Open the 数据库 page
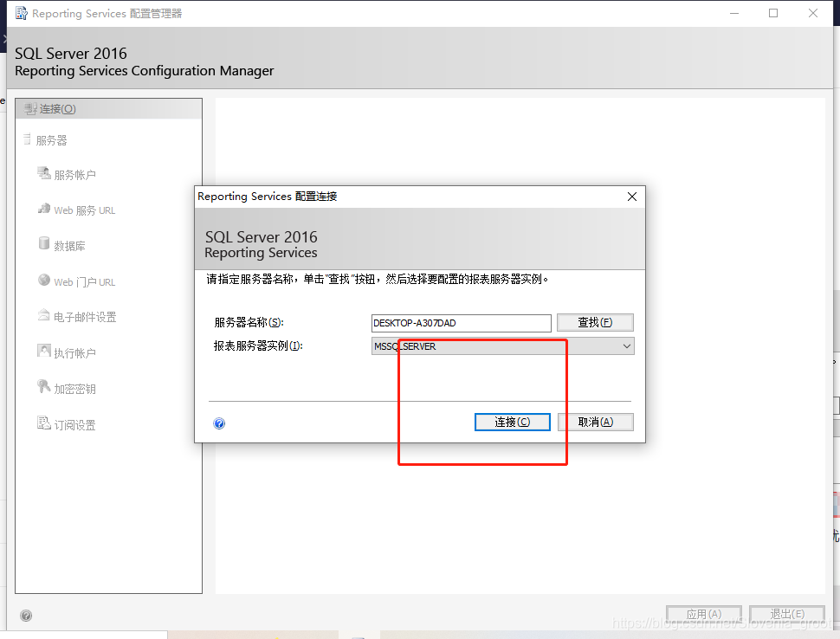Viewport: 840px width, 639px height. (x=69, y=246)
